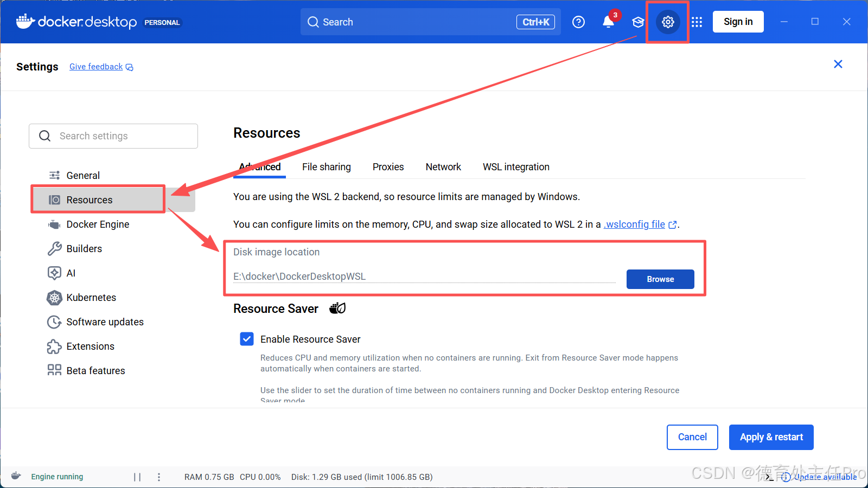The height and width of the screenshot is (488, 868).
Task: Click the AI sparkle icon
Action: click(54, 273)
